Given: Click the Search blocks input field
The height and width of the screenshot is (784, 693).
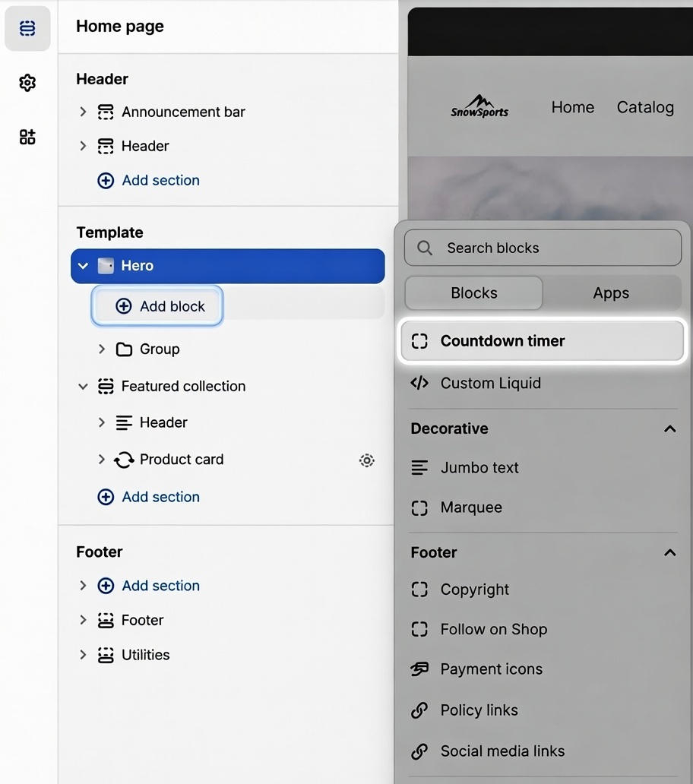Looking at the screenshot, I should 543,248.
